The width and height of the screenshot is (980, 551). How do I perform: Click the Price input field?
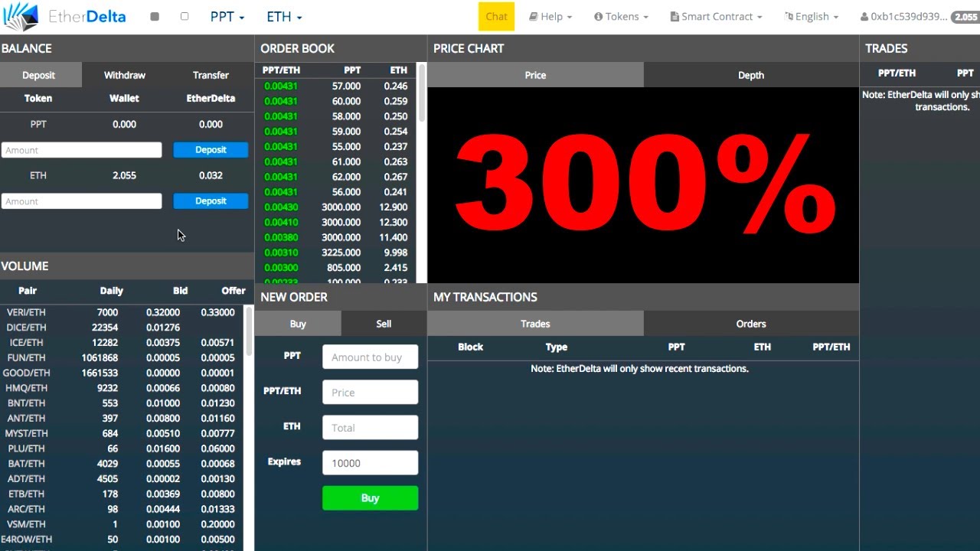pyautogui.click(x=371, y=393)
